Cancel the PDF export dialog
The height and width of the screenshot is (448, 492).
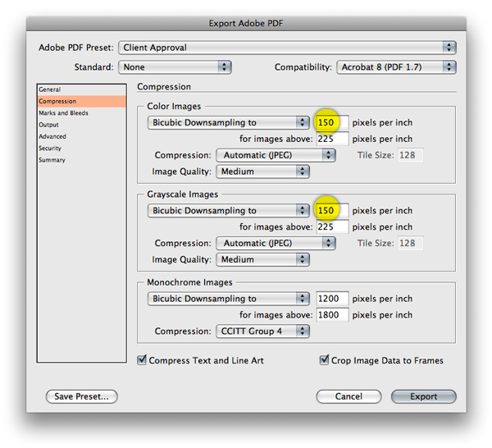[x=348, y=396]
